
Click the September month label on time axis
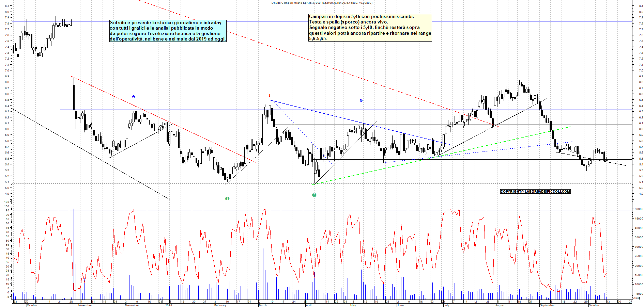pos(547,305)
